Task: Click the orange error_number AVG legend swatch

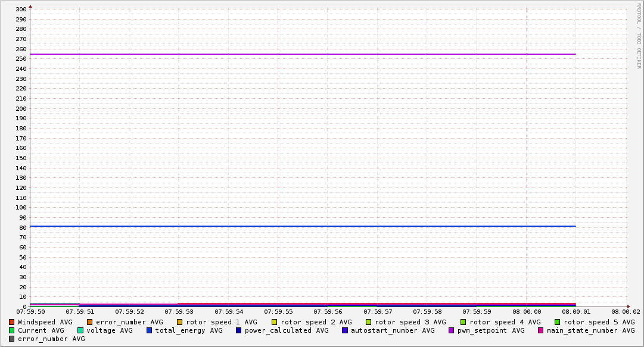Action: [x=90, y=322]
